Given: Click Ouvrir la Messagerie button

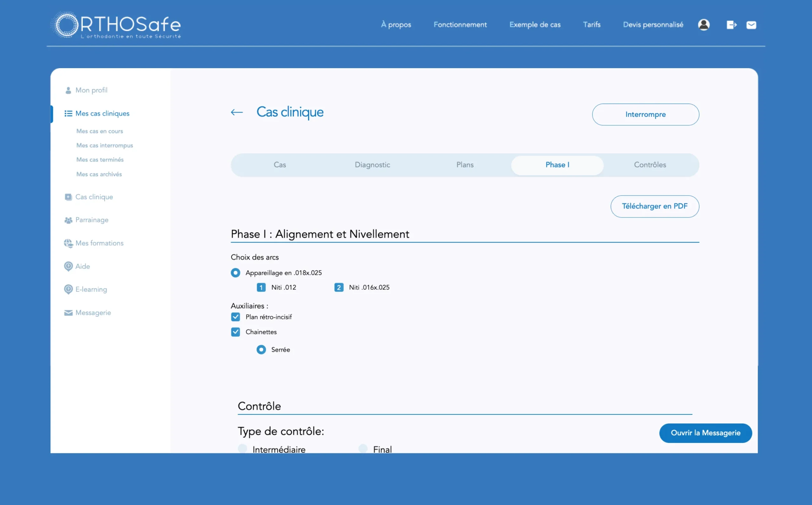Looking at the screenshot, I should point(705,433).
